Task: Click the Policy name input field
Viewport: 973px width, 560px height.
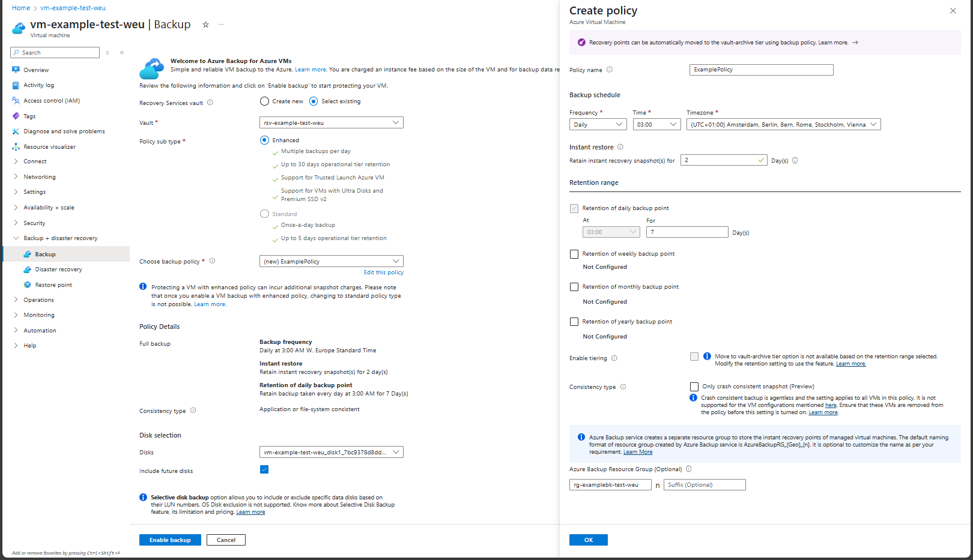Action: (x=762, y=70)
